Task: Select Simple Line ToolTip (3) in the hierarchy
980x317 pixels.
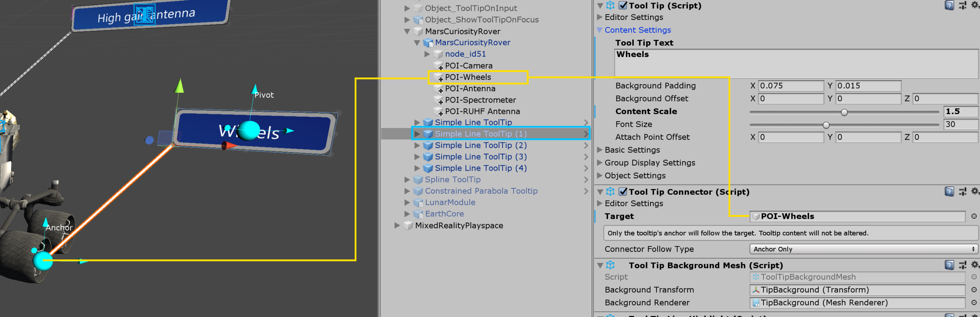Action: 481,157
